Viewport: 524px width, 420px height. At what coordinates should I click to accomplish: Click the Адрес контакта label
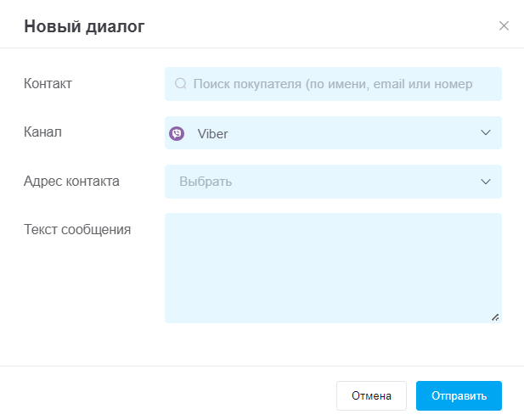pyautogui.click(x=71, y=181)
